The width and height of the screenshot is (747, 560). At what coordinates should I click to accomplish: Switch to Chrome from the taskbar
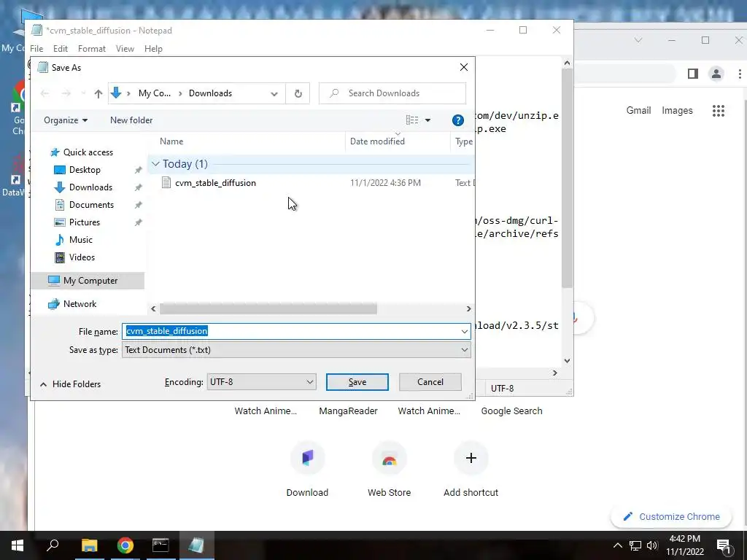point(125,545)
